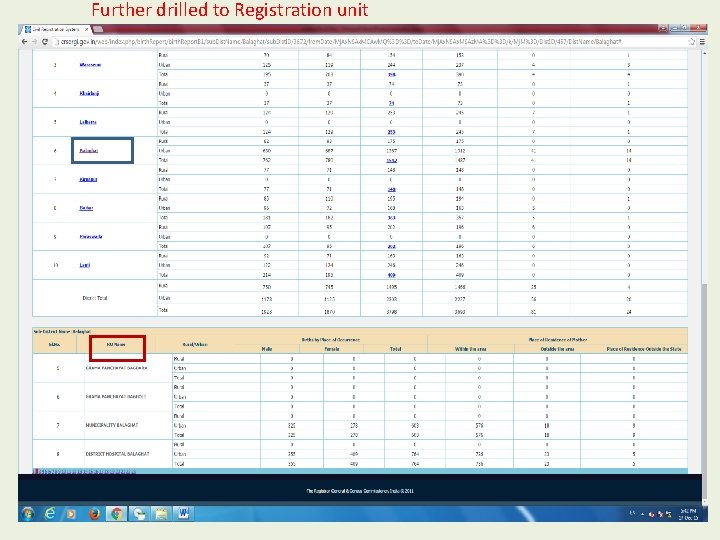720x540 pixels.
Task: Click the Male column header
Action: point(267,349)
